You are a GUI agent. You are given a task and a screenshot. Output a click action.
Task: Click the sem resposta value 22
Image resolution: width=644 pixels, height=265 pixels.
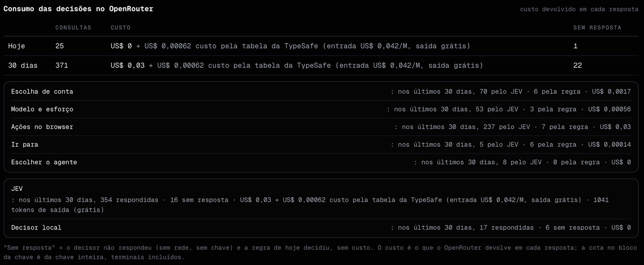pos(578,65)
